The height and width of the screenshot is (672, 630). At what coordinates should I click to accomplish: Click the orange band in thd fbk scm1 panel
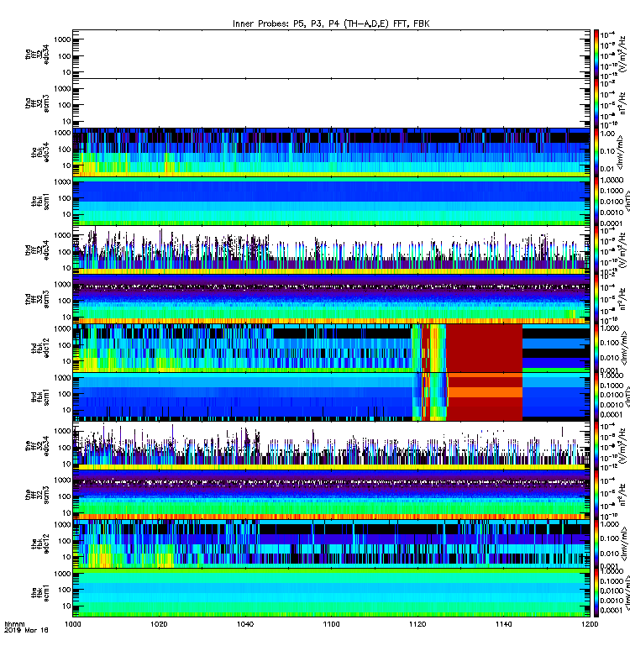[x=486, y=392]
